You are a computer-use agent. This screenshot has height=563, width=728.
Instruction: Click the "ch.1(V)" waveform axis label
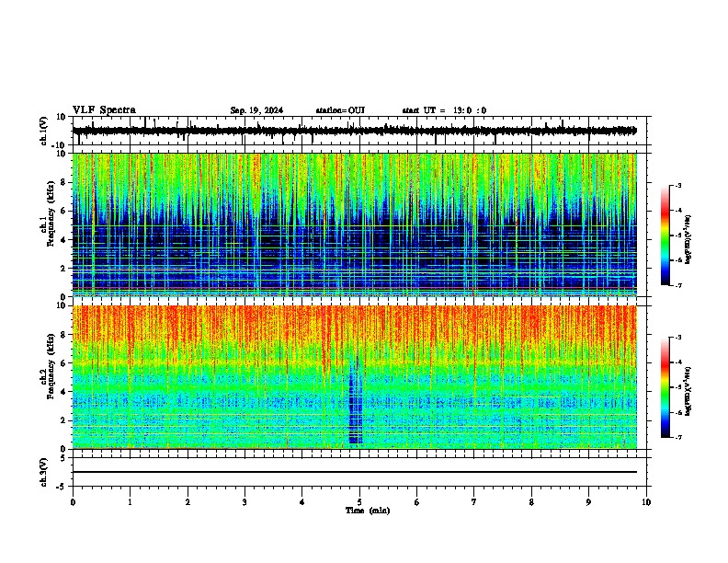click(x=44, y=131)
